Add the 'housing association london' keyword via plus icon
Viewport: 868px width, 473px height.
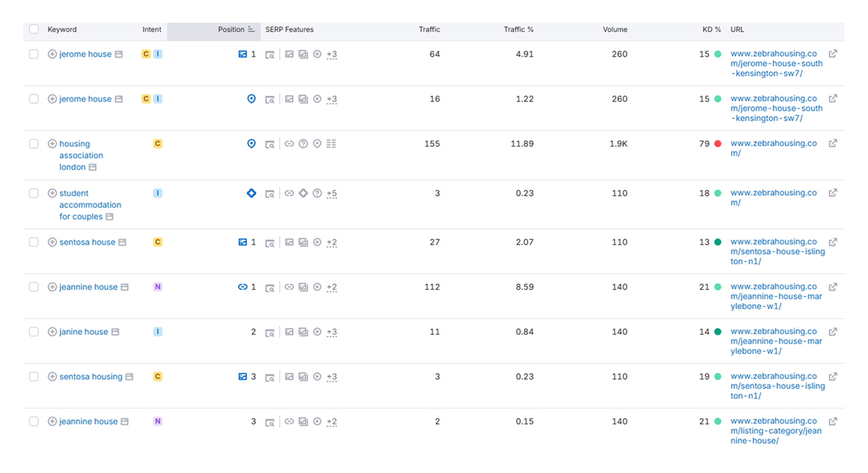pos(52,144)
